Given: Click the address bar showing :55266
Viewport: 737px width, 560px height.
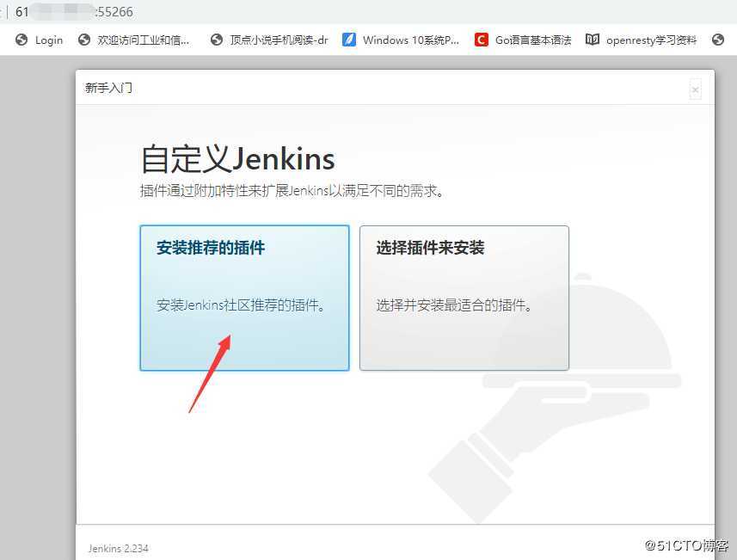Looking at the screenshot, I should click(74, 12).
